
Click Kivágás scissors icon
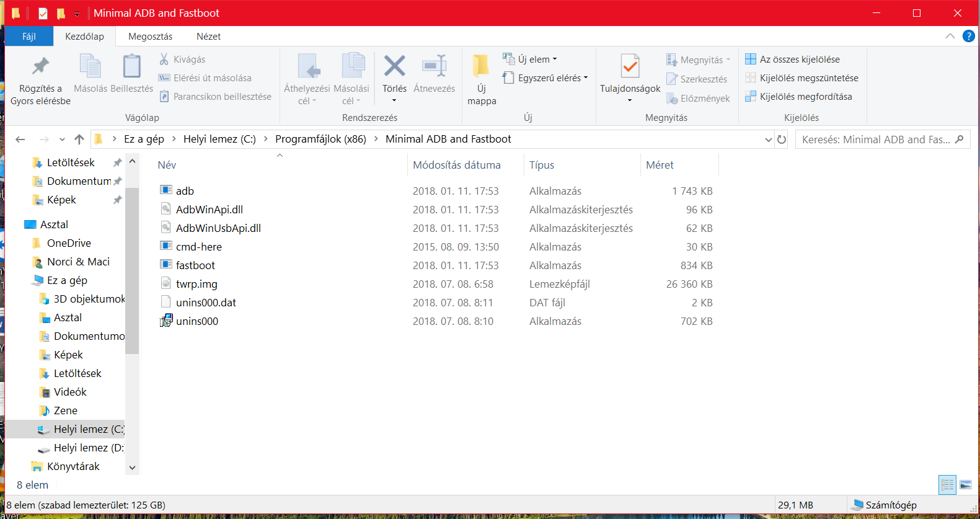164,59
